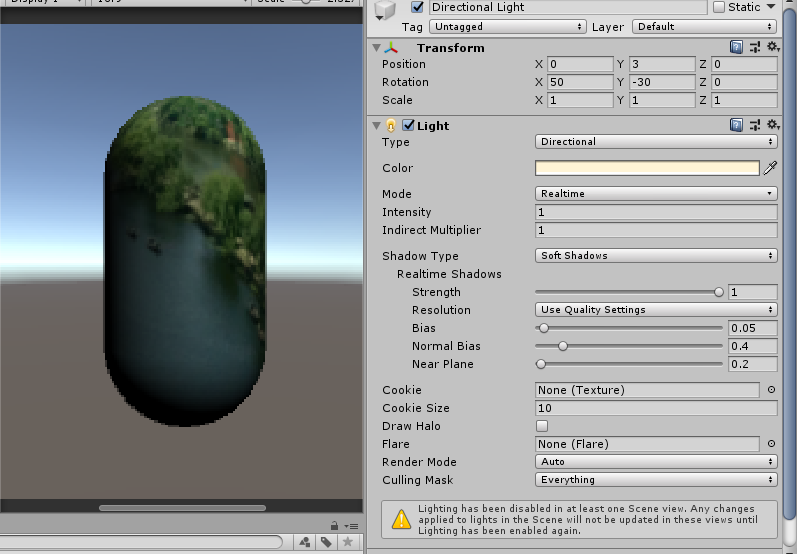This screenshot has width=797, height=554.
Task: Click Scale Y field
Action: coord(662,100)
